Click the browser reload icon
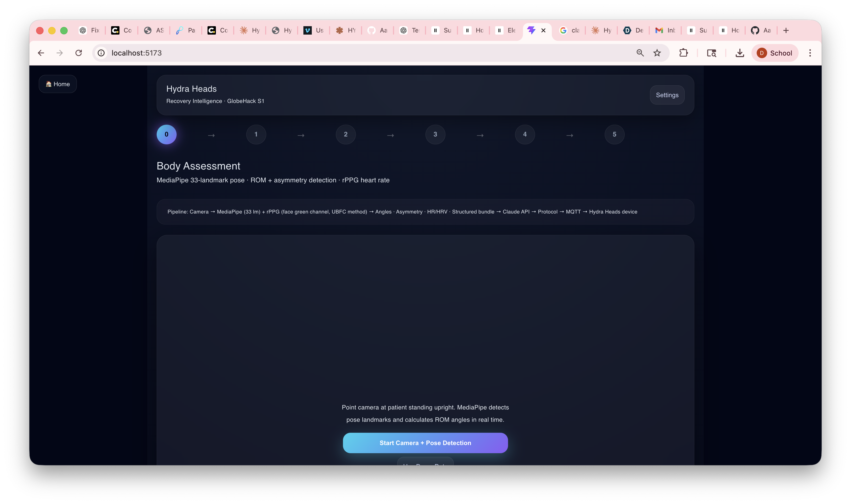Screen dimensions: 851x504 coord(79,53)
